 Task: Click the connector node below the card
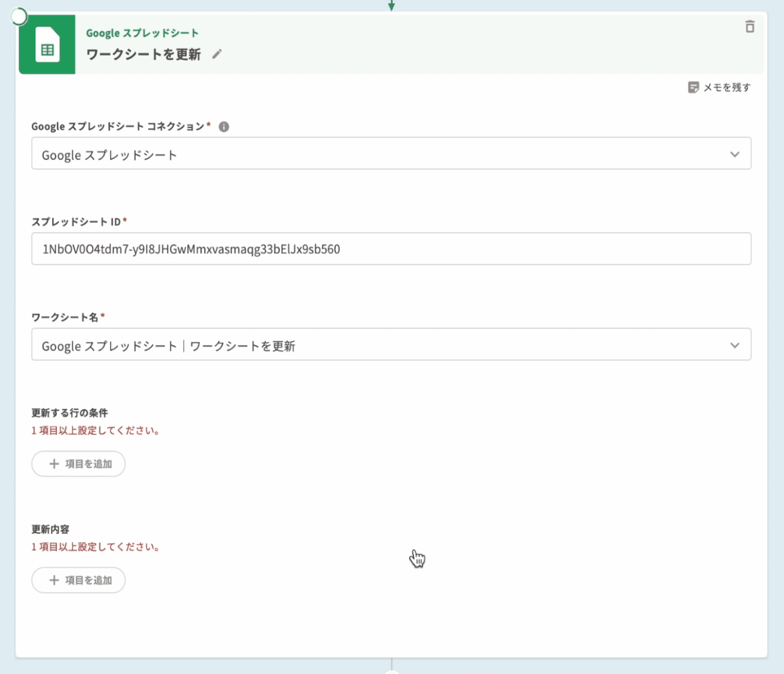point(391,671)
